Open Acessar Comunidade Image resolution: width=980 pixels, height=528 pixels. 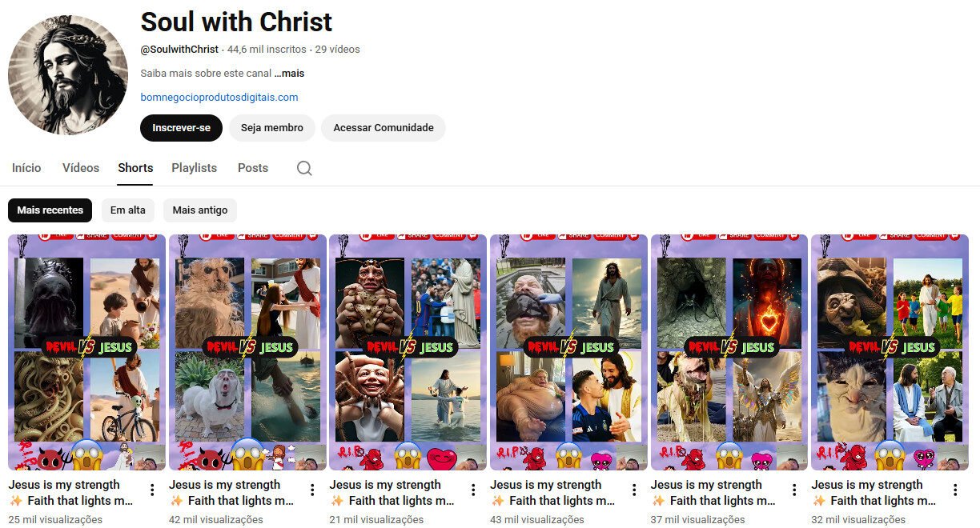pyautogui.click(x=383, y=127)
